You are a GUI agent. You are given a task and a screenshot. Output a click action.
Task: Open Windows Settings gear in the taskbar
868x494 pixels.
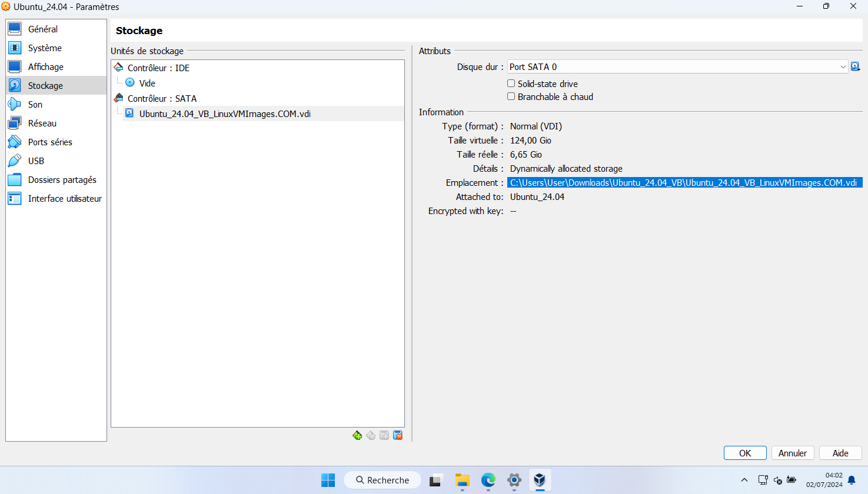pos(514,480)
